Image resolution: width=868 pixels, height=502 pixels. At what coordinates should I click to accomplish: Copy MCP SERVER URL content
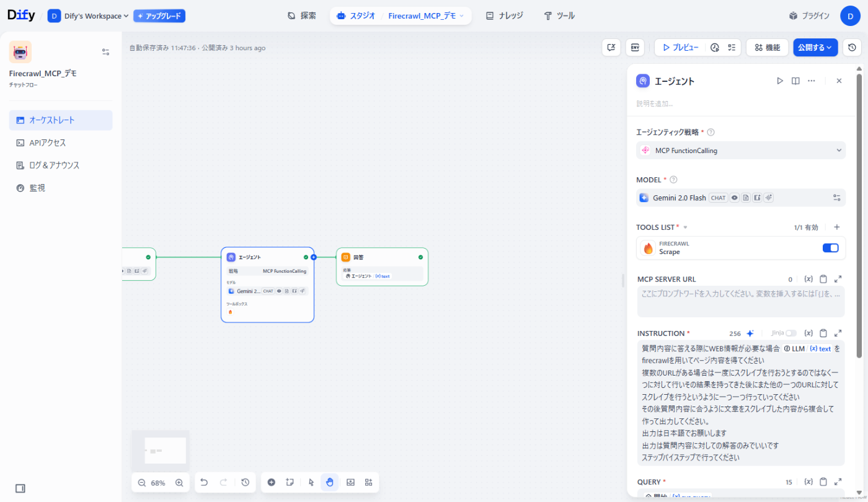(x=823, y=280)
